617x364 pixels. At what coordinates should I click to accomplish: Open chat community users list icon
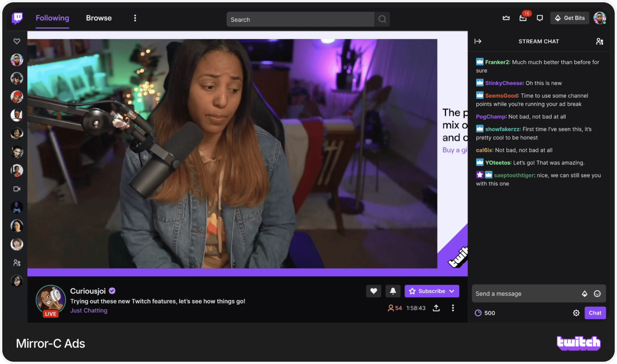599,41
